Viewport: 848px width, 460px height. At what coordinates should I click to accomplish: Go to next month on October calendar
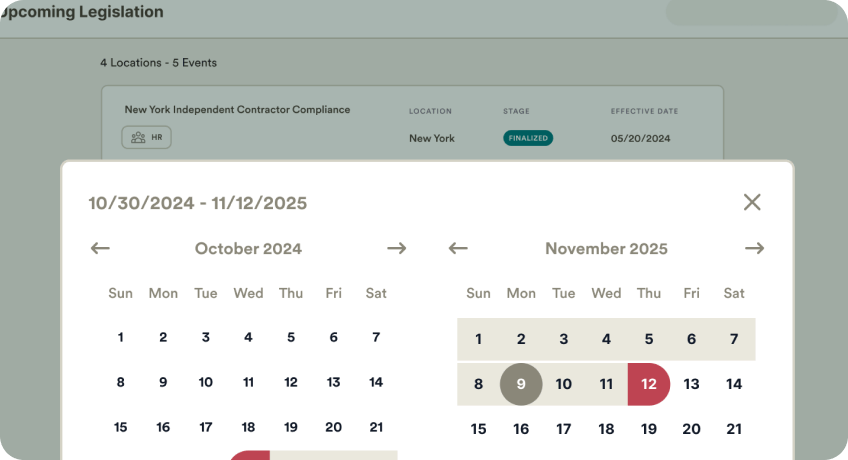397,248
